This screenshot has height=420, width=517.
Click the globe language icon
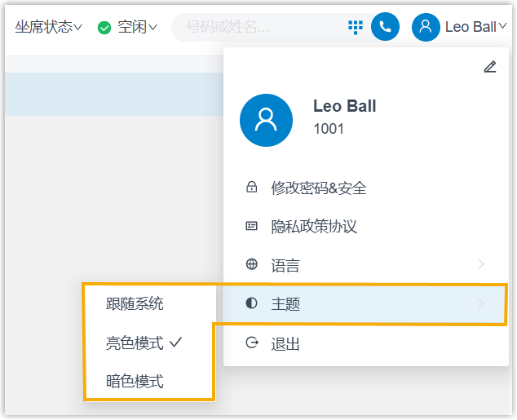(x=252, y=265)
